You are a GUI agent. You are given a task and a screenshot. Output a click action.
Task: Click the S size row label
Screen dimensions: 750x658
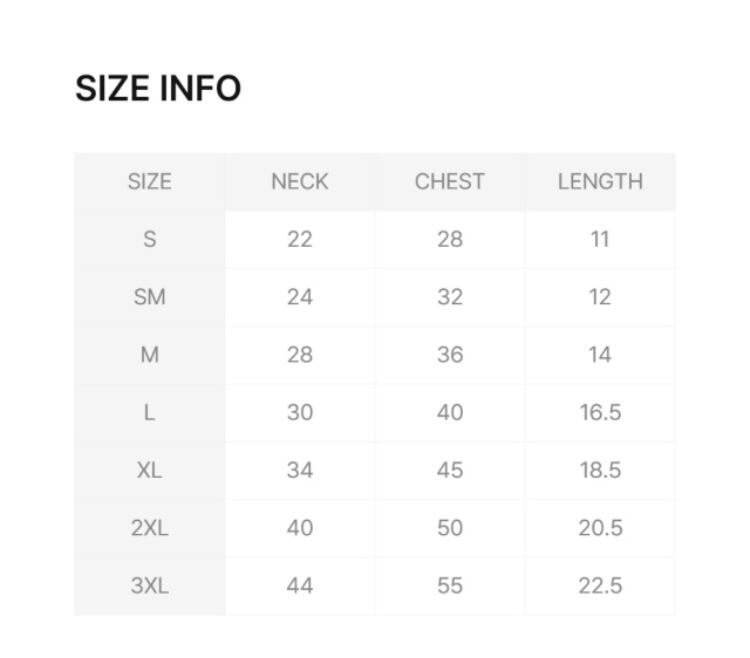pyautogui.click(x=150, y=239)
